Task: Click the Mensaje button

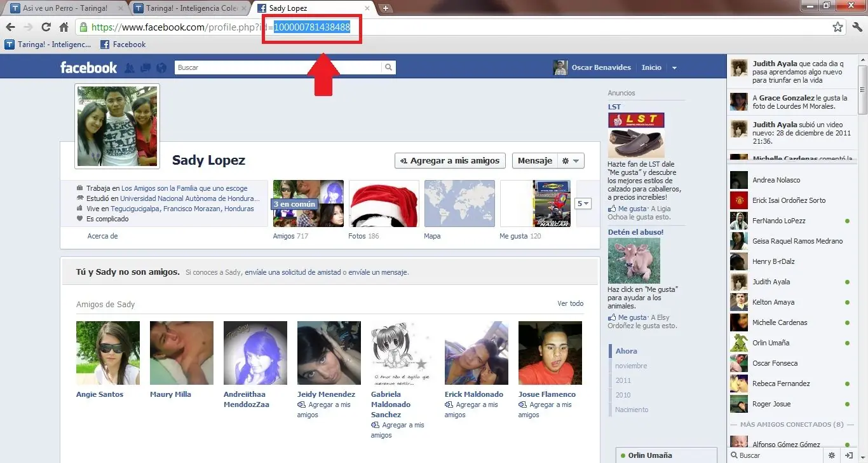Action: [x=535, y=161]
